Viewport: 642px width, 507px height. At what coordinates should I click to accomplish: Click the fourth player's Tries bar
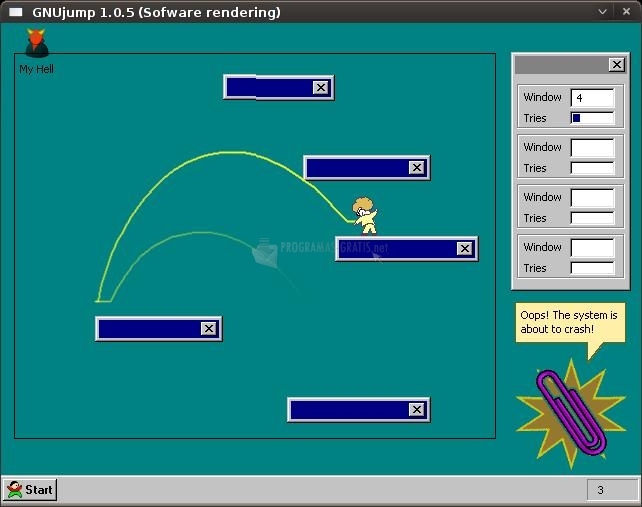coord(592,268)
